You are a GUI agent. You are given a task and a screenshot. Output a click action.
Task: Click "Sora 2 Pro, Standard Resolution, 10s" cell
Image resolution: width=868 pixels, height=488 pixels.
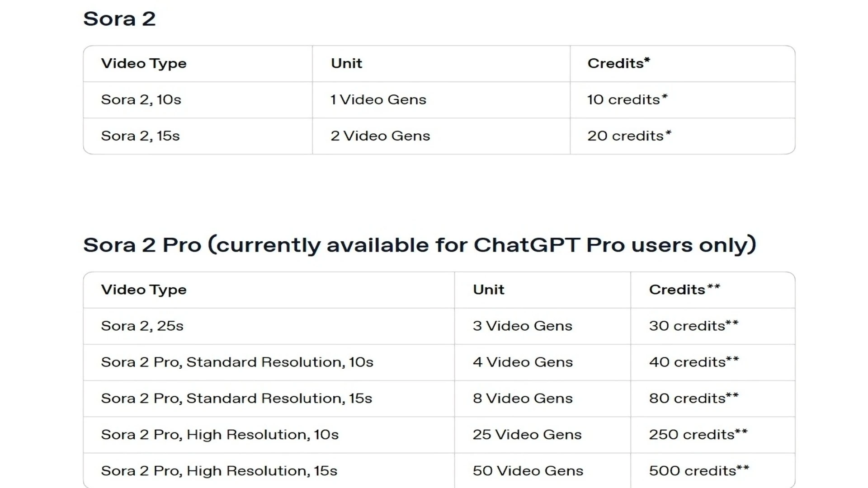[237, 362]
